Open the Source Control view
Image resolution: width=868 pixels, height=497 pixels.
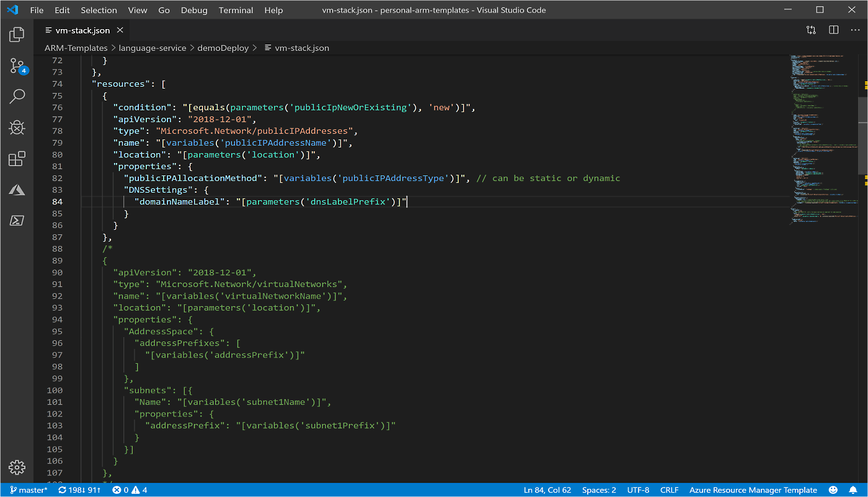point(17,66)
